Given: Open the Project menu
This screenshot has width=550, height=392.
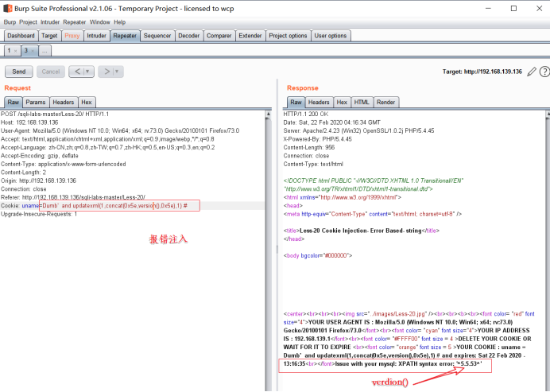Looking at the screenshot, I should point(28,22).
